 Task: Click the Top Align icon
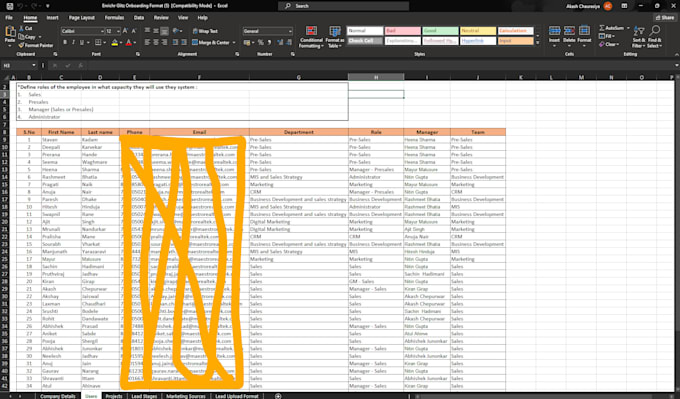click(147, 31)
